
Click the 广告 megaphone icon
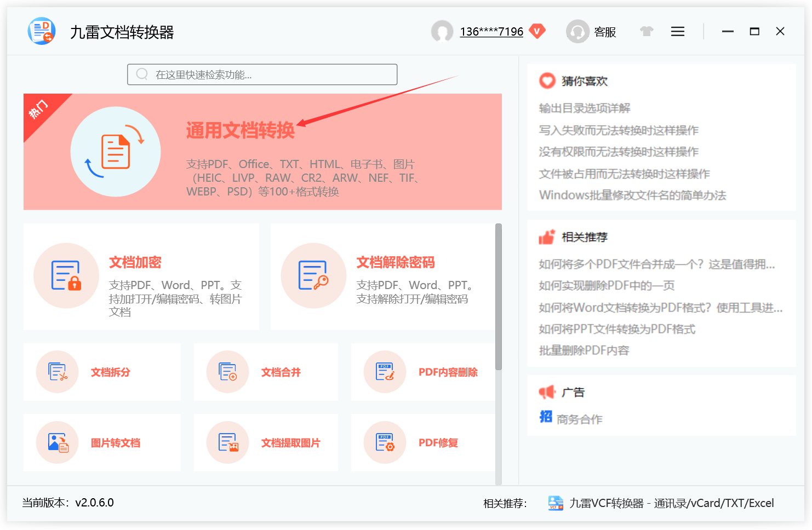click(547, 392)
